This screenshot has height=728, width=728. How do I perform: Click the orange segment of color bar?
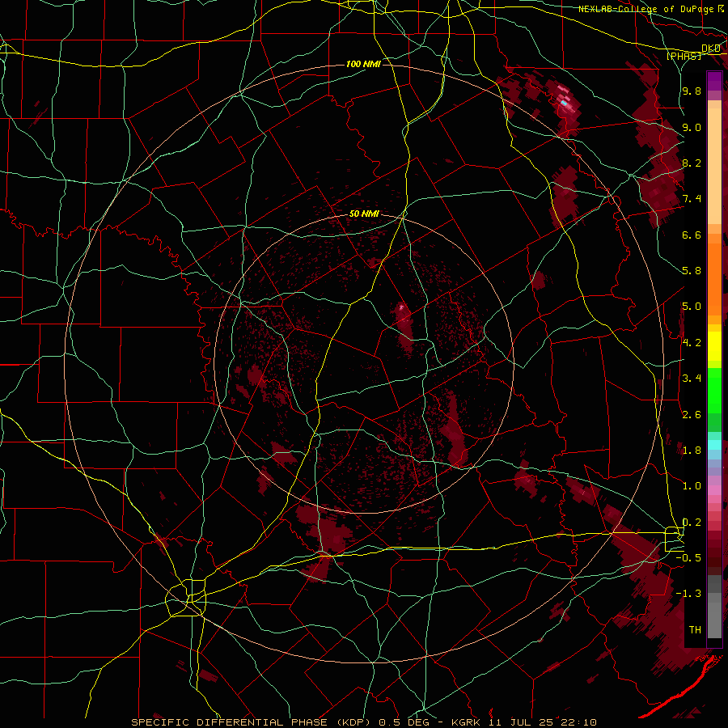tap(714, 280)
